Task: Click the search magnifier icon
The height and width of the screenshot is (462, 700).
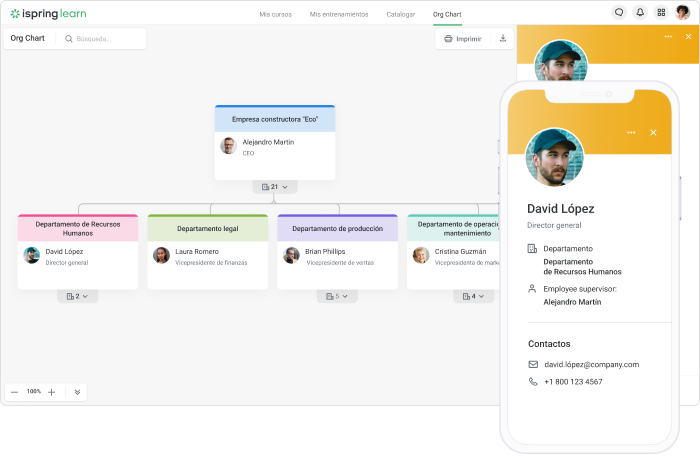Action: (x=69, y=39)
